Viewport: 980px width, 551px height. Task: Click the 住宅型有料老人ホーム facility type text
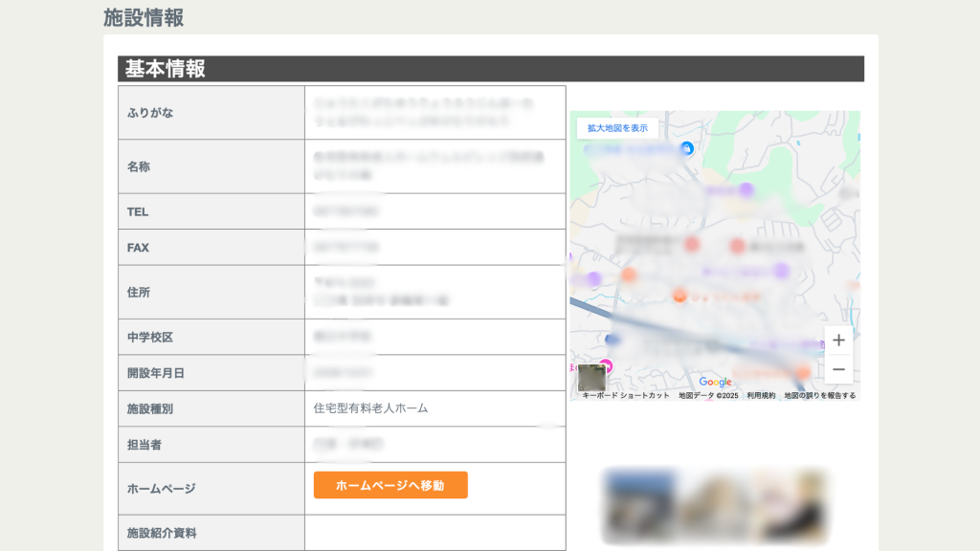[370, 408]
